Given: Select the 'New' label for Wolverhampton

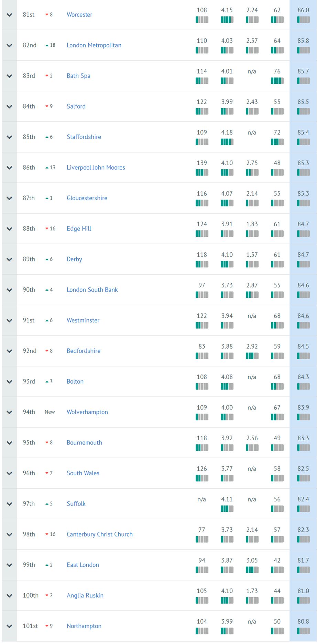Looking at the screenshot, I should (x=50, y=412).
